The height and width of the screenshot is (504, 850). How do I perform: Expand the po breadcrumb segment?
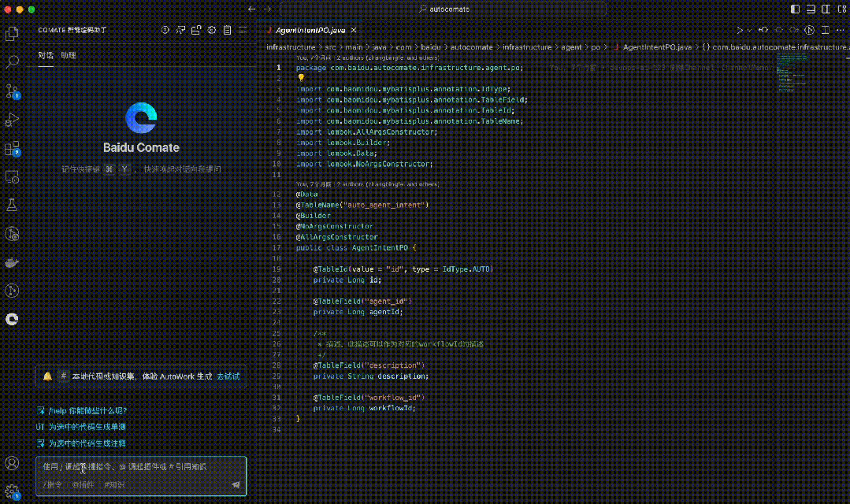coord(596,47)
